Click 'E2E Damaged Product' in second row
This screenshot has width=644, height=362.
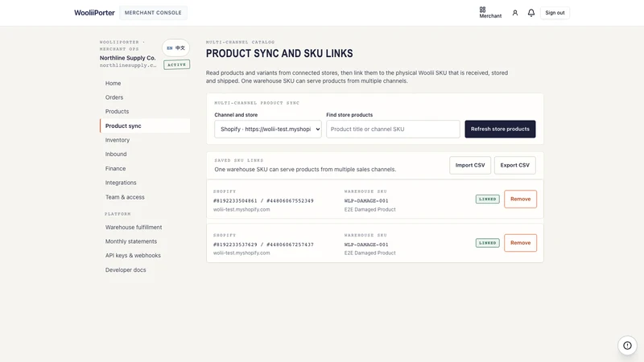click(369, 253)
